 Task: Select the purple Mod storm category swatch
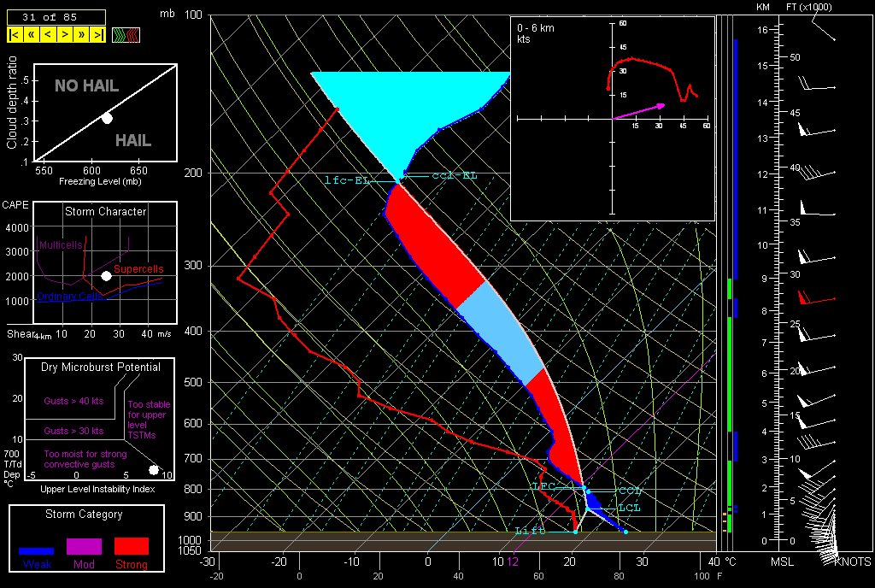[84, 546]
